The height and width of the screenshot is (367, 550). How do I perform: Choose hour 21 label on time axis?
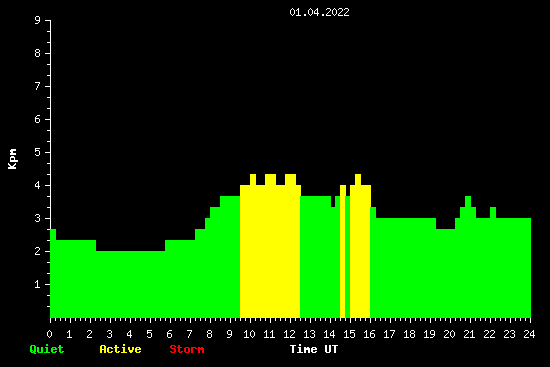(469, 334)
